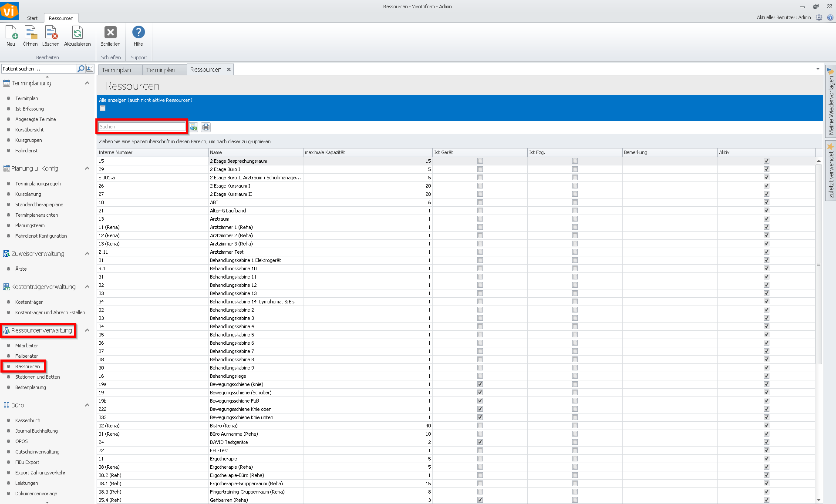Screen dimensions: 836x504
Task: Open Kassenbuch under Büro
Action: (x=28, y=420)
